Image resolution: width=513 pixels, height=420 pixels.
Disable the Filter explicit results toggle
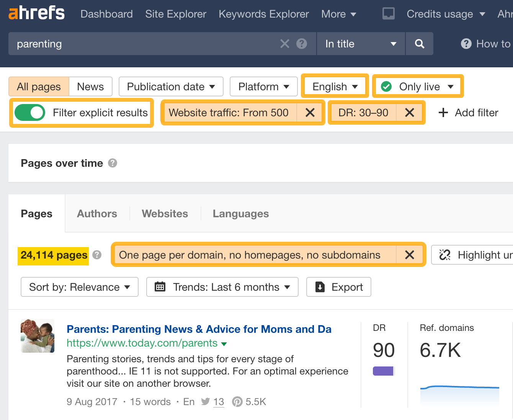(30, 112)
